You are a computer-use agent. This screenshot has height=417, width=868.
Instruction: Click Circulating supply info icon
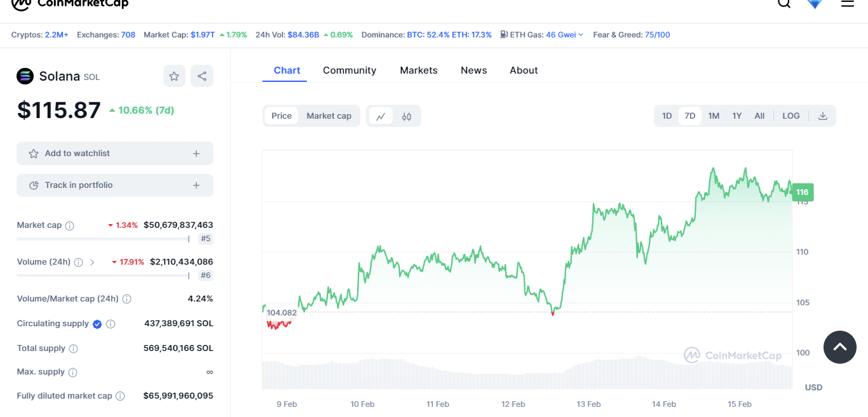pos(111,324)
